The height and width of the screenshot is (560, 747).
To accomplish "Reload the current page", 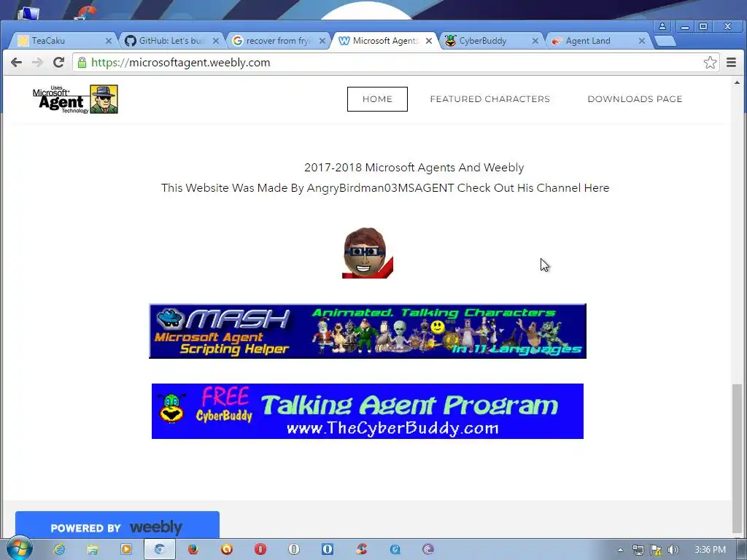I will pyautogui.click(x=58, y=63).
